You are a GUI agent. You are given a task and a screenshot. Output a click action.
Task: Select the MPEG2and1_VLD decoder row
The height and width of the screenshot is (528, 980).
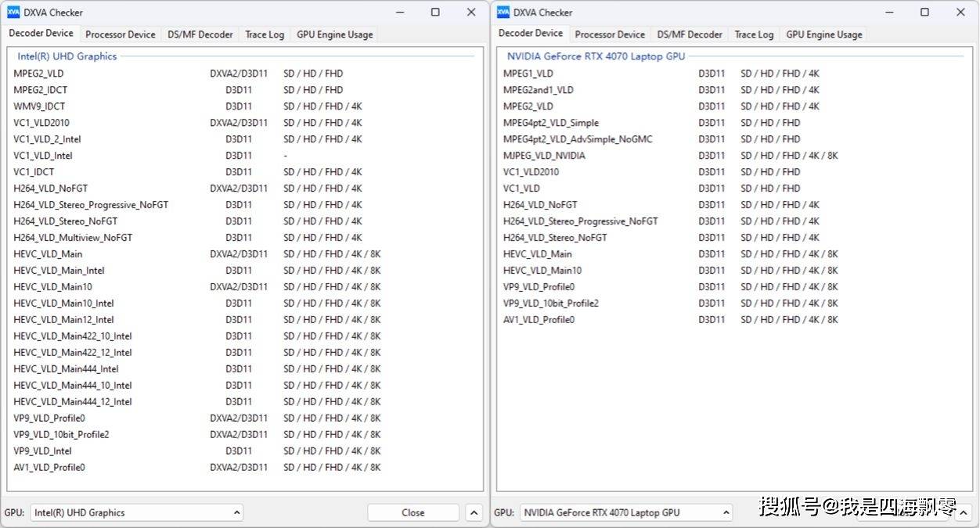pos(733,90)
